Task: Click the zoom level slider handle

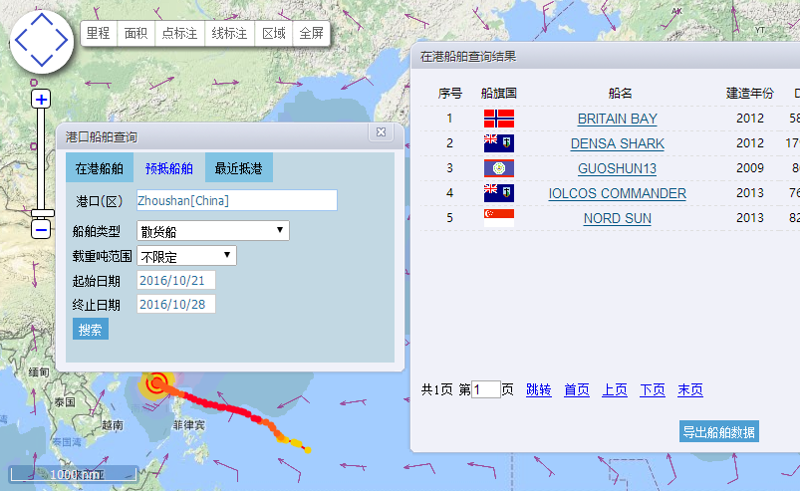Action: point(41,214)
